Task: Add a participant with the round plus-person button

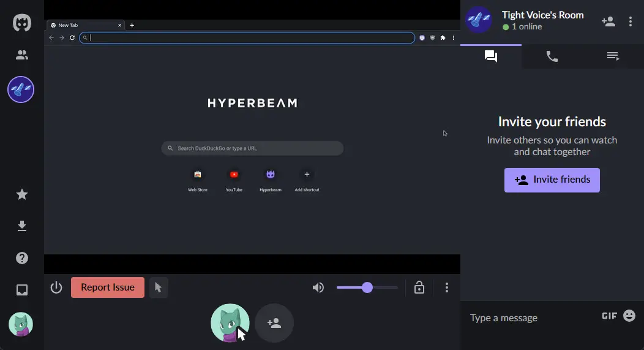Action: (x=274, y=323)
